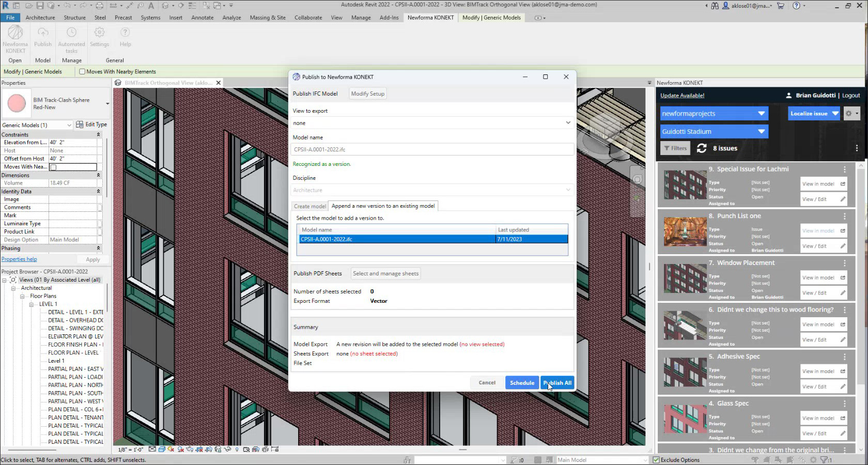Open Automated tasks in the ribbon
868x465 pixels.
[71, 39]
